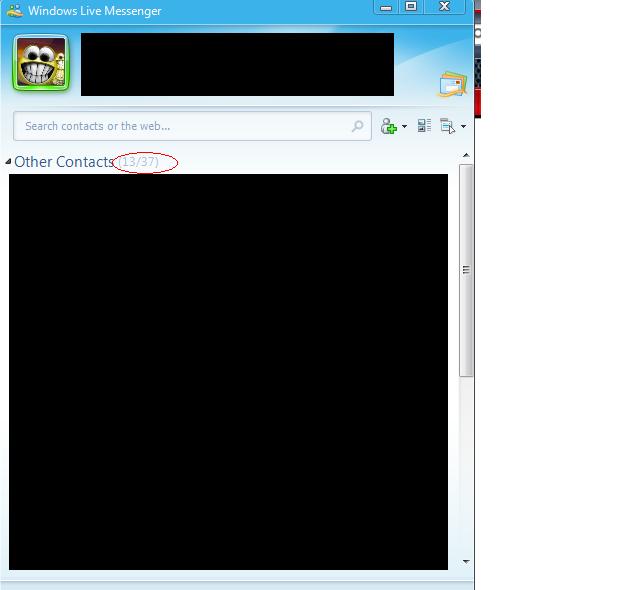Open the Add contact dropdown arrow
Viewport: 640px width, 590px height.
point(404,126)
